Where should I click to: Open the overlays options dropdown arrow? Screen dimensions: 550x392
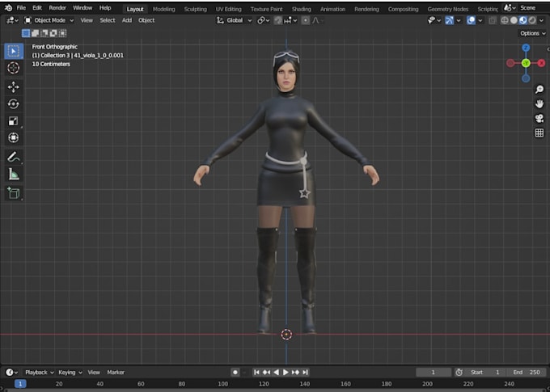tap(480, 20)
